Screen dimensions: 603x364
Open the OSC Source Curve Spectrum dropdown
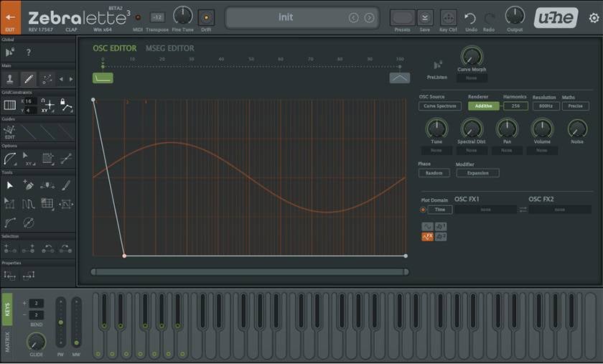440,106
